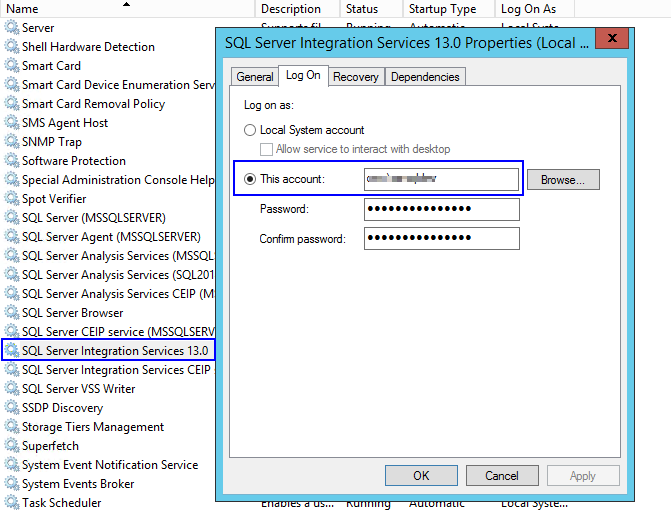Close the Properties dialog
Viewport: 671px width, 512px height.
(x=612, y=38)
